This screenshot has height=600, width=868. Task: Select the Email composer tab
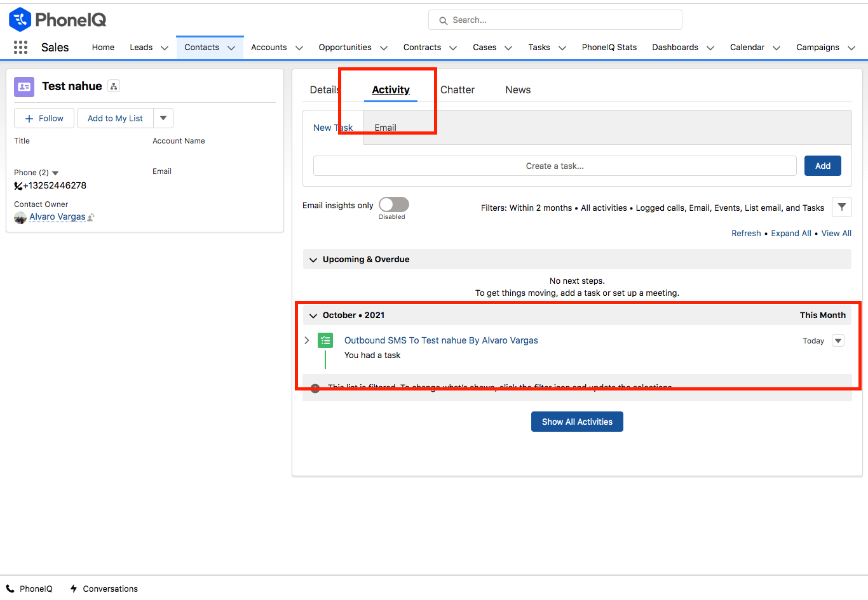(385, 128)
